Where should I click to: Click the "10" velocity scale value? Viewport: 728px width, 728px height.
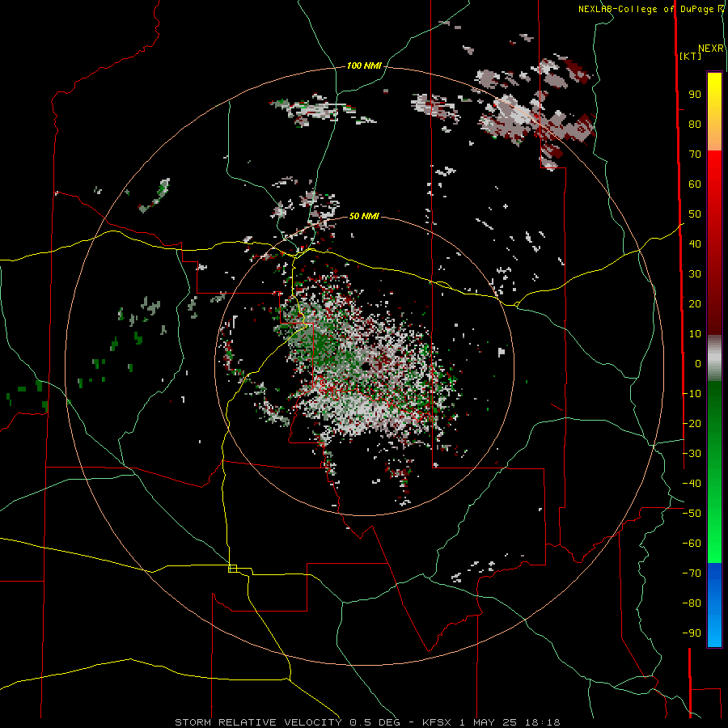tap(695, 334)
